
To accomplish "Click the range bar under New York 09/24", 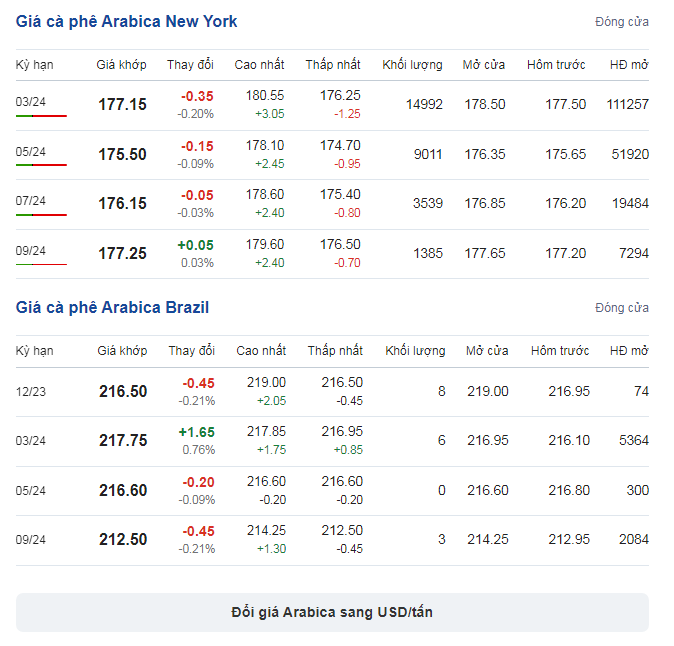I will tap(41, 264).
